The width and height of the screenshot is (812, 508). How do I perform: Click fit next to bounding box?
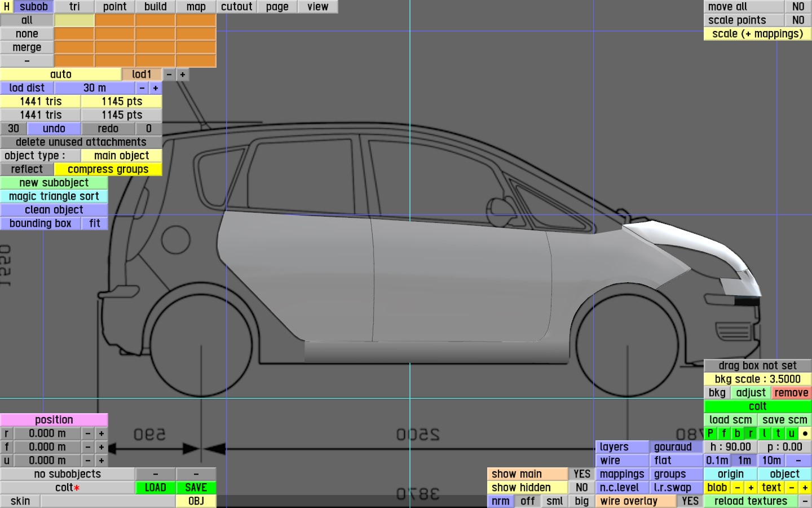point(95,224)
